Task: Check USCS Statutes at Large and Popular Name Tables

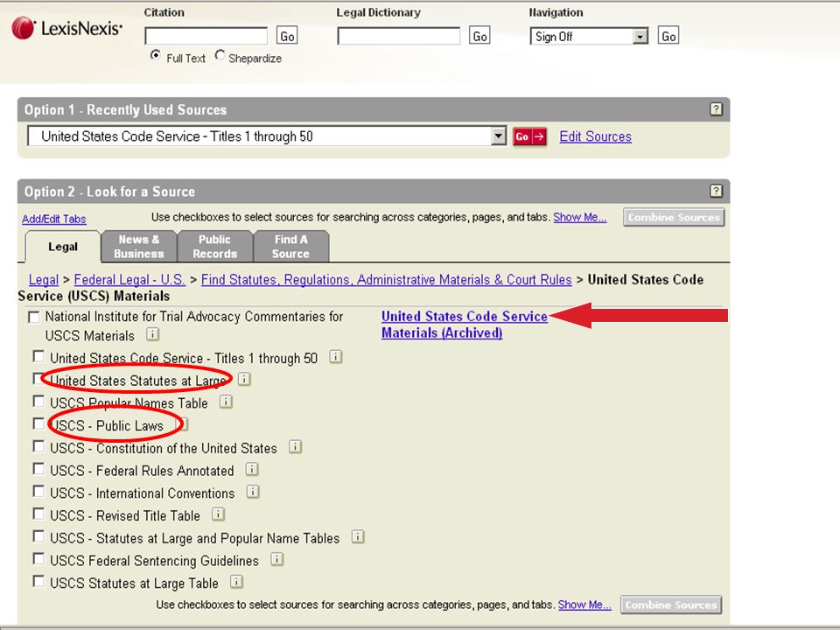Action: pyautogui.click(x=38, y=536)
